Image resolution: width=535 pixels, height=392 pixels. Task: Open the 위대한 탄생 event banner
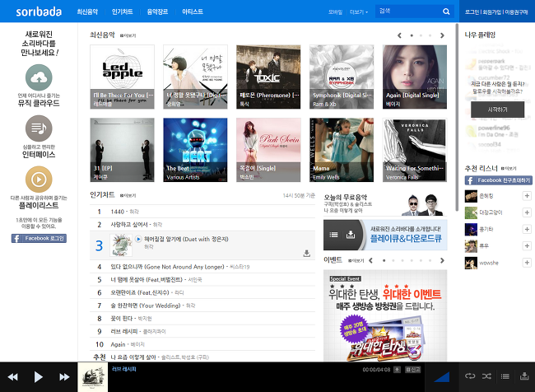coord(385,315)
